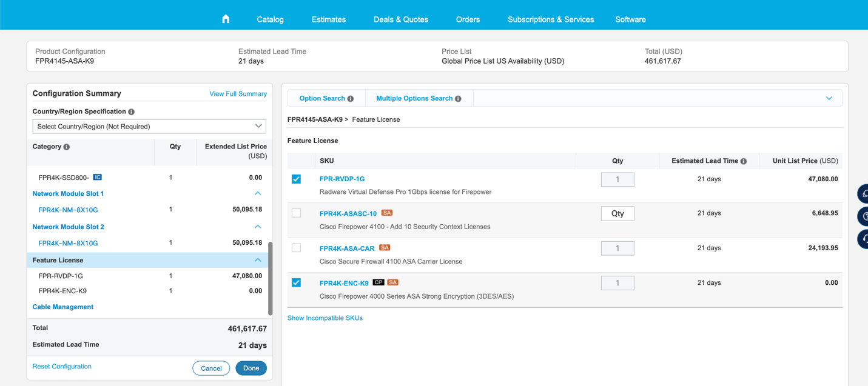
Task: Open the FPR4K-ENC-K9 SKU link
Action: pyautogui.click(x=344, y=283)
